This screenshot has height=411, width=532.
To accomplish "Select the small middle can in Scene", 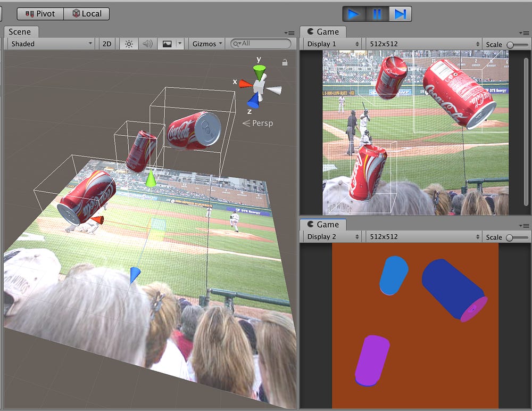I will point(141,151).
